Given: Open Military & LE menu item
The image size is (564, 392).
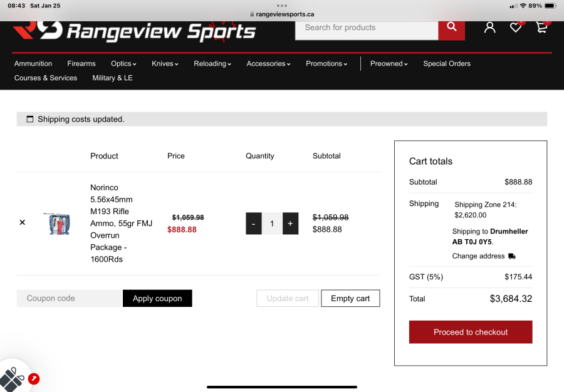Looking at the screenshot, I should [112, 78].
